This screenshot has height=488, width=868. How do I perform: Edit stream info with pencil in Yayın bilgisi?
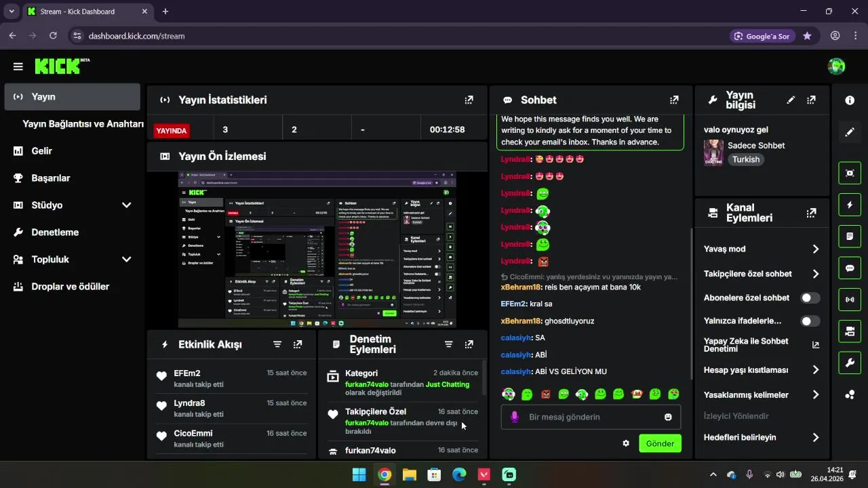[x=791, y=100]
